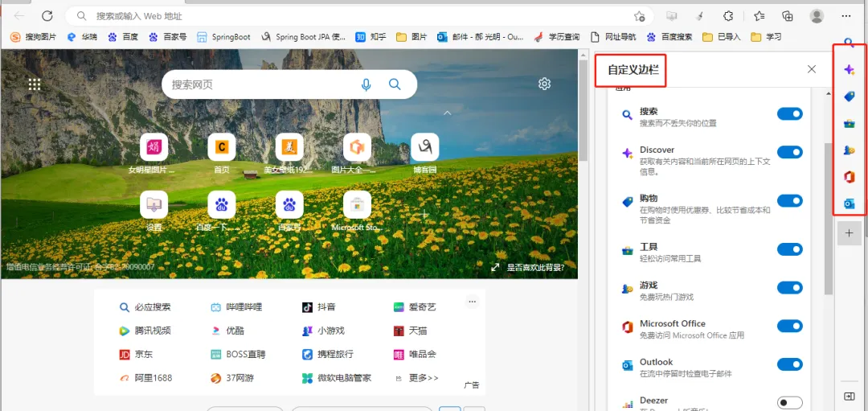Open the 抖音 link
The image size is (868, 411).
pyautogui.click(x=319, y=307)
